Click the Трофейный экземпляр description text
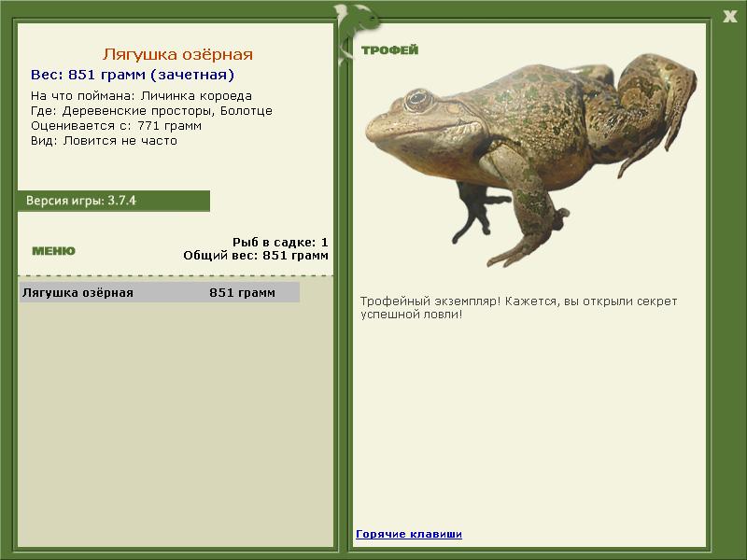 pyautogui.click(x=518, y=307)
